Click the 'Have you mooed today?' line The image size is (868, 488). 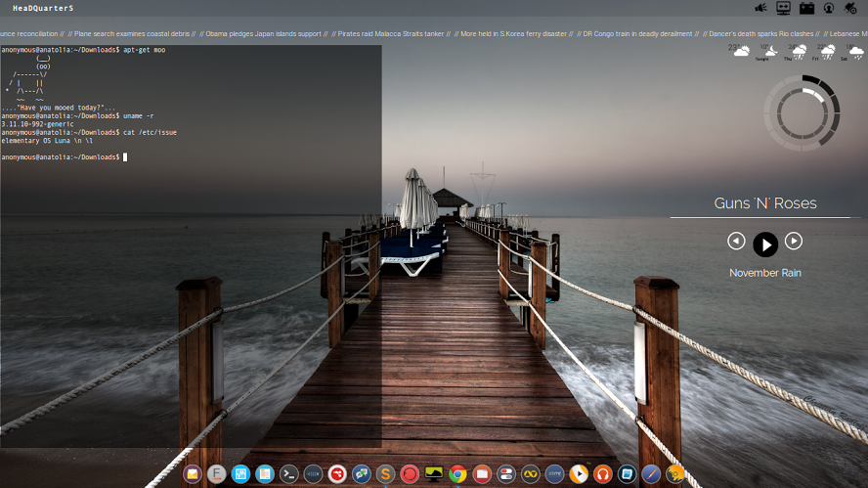59,108
